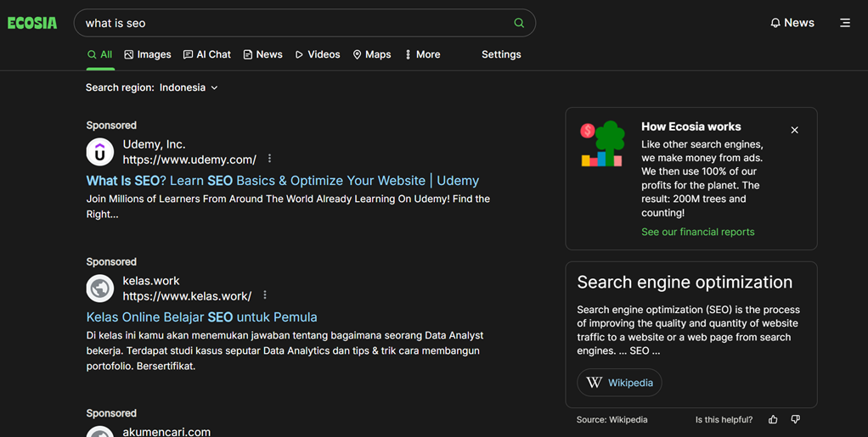
Task: Open Kelas Online Belajar SEO result
Action: [x=201, y=317]
